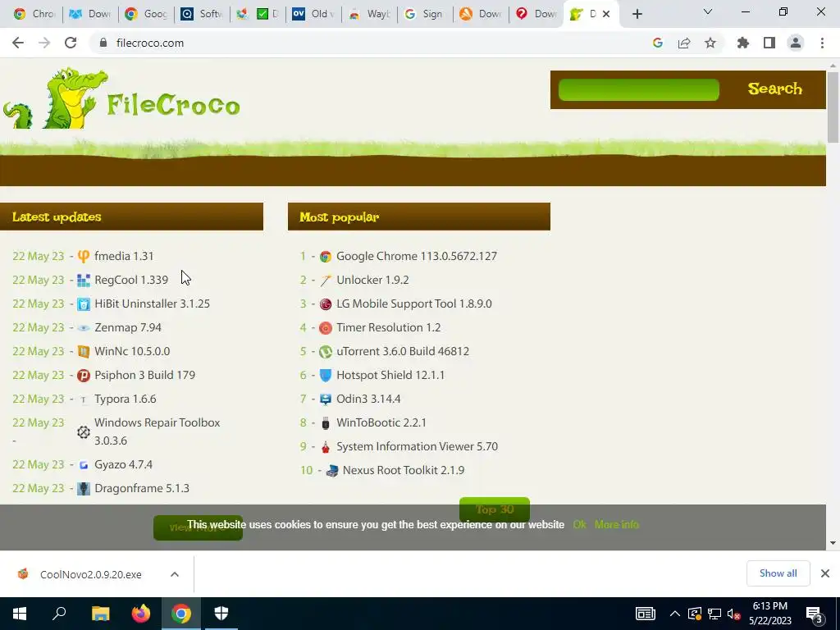
Task: Click the Odin3 icon
Action: (325, 399)
